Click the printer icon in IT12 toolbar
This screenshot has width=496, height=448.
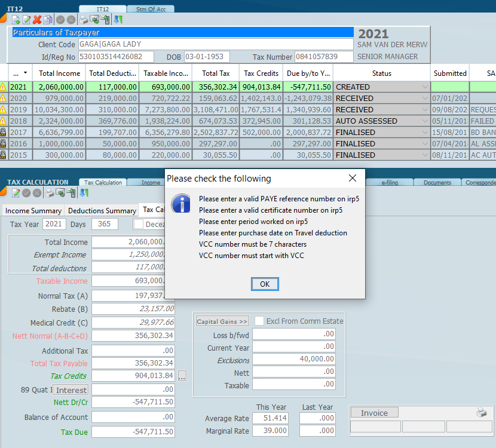[84, 20]
